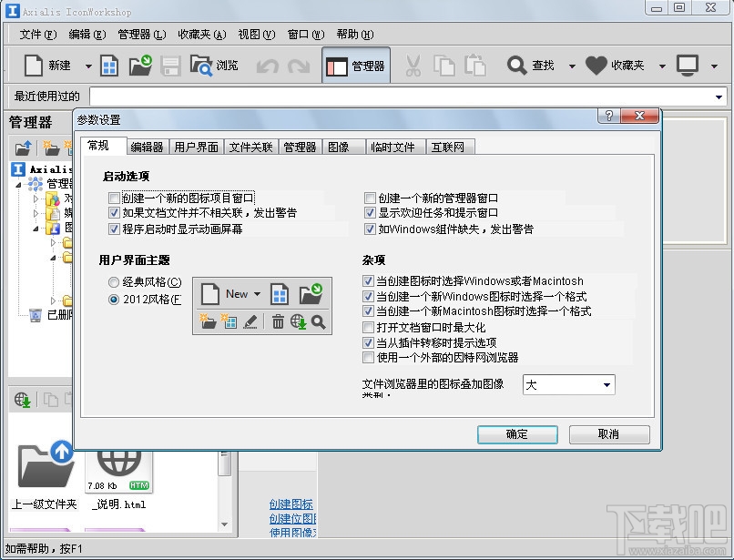Uncheck 创建一个新的图标项目窗口 option
This screenshot has width=734, height=560.
tap(113, 197)
